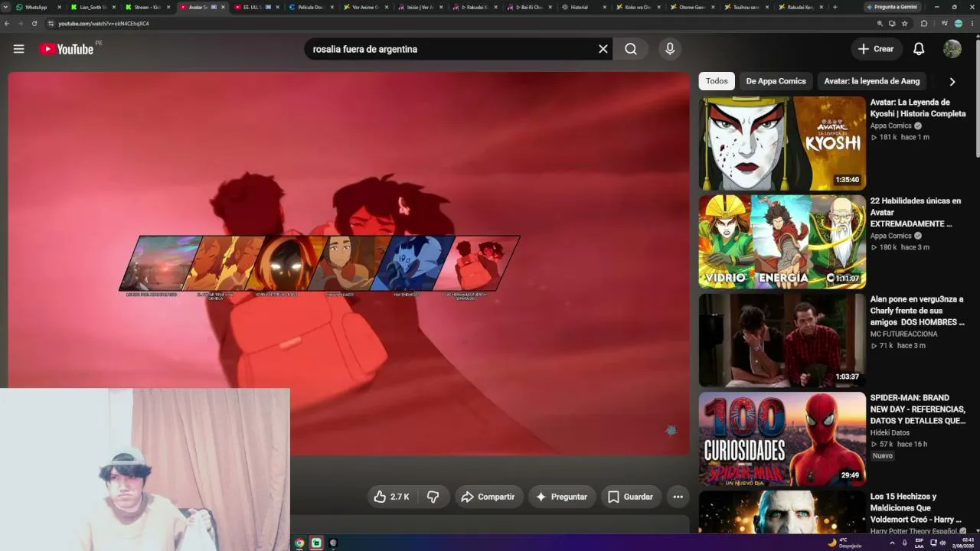Open Chrome three-dot menu
The image size is (980, 551).
(972, 24)
